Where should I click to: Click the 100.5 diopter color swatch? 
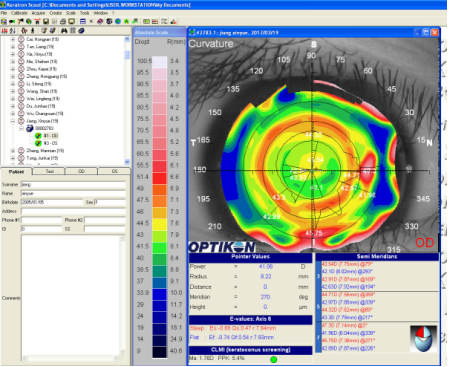click(x=160, y=62)
